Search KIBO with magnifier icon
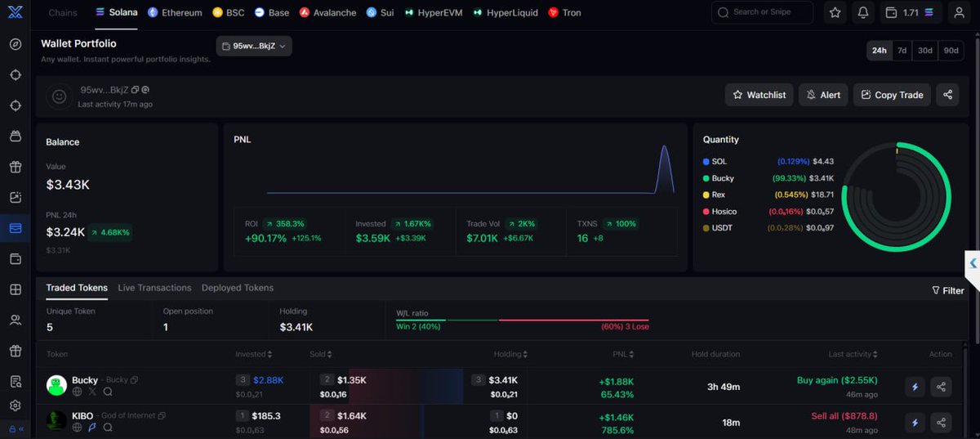 (x=108, y=428)
